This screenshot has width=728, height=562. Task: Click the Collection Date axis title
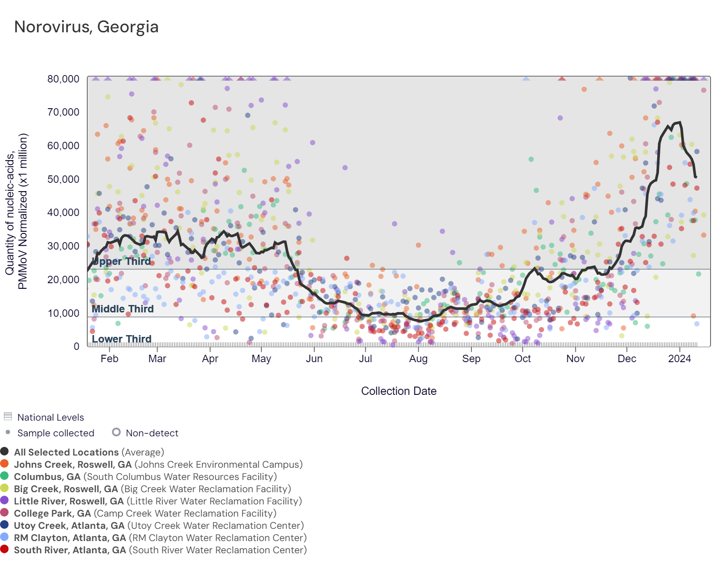(x=398, y=391)
